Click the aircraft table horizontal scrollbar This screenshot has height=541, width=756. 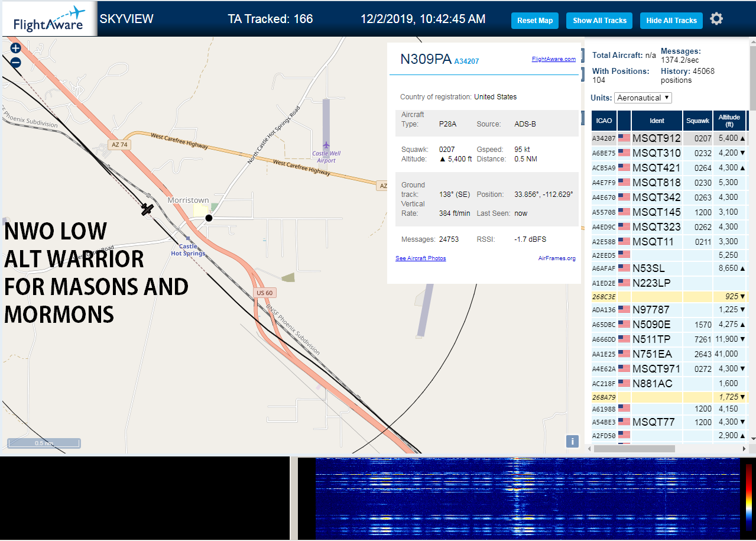click(x=634, y=449)
